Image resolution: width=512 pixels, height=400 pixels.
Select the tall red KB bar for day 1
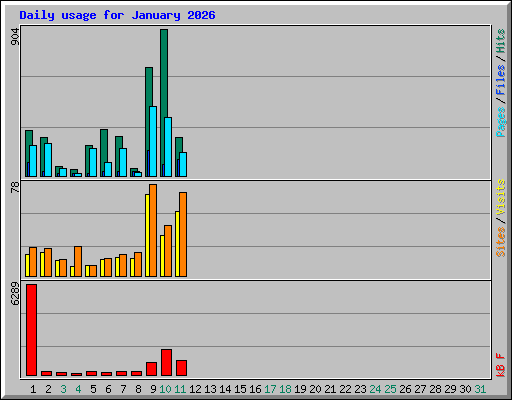point(31,330)
